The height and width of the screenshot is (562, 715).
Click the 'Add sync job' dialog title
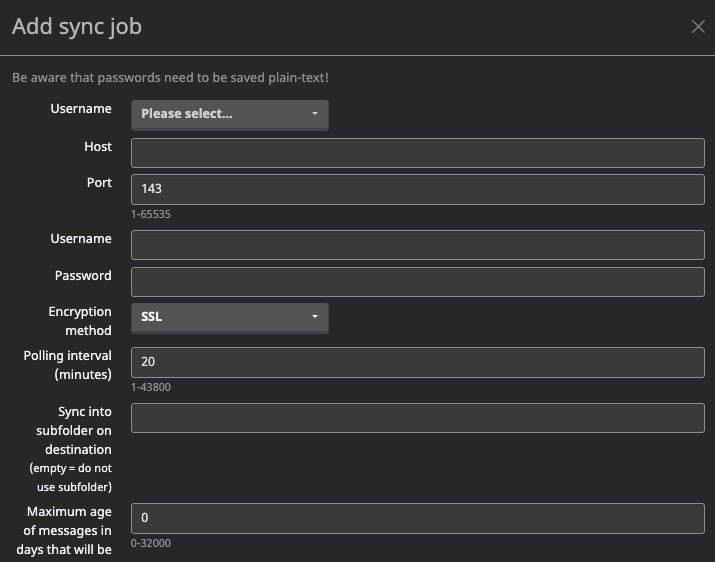[77, 26]
